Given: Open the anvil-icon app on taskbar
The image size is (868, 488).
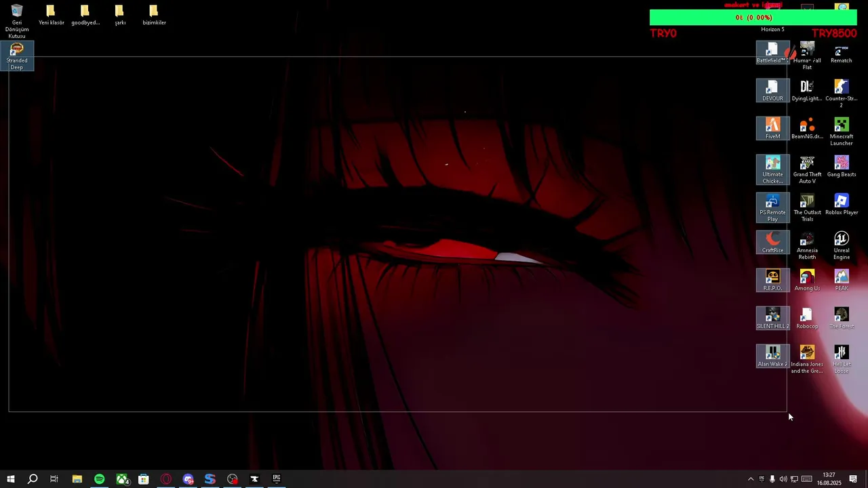Looking at the screenshot, I should coord(254,479).
